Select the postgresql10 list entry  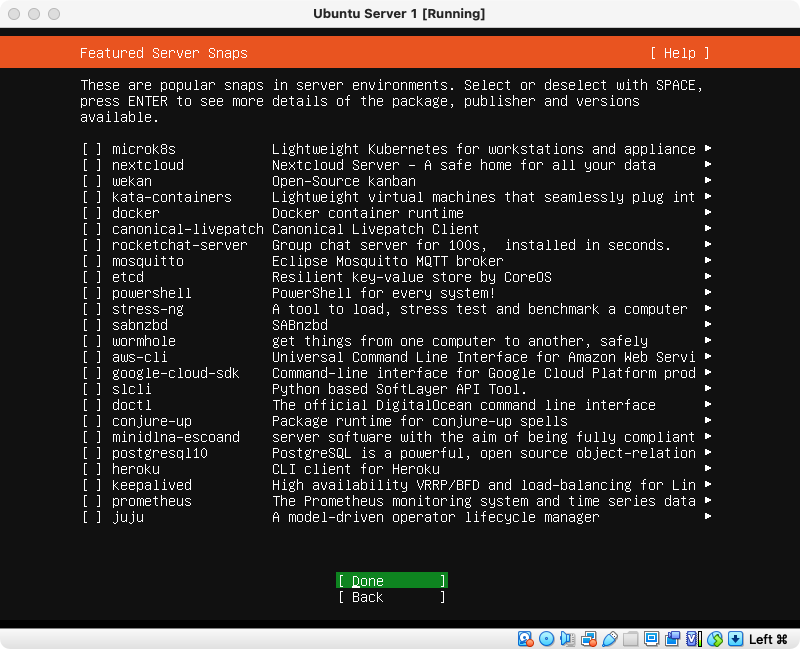click(x=159, y=453)
